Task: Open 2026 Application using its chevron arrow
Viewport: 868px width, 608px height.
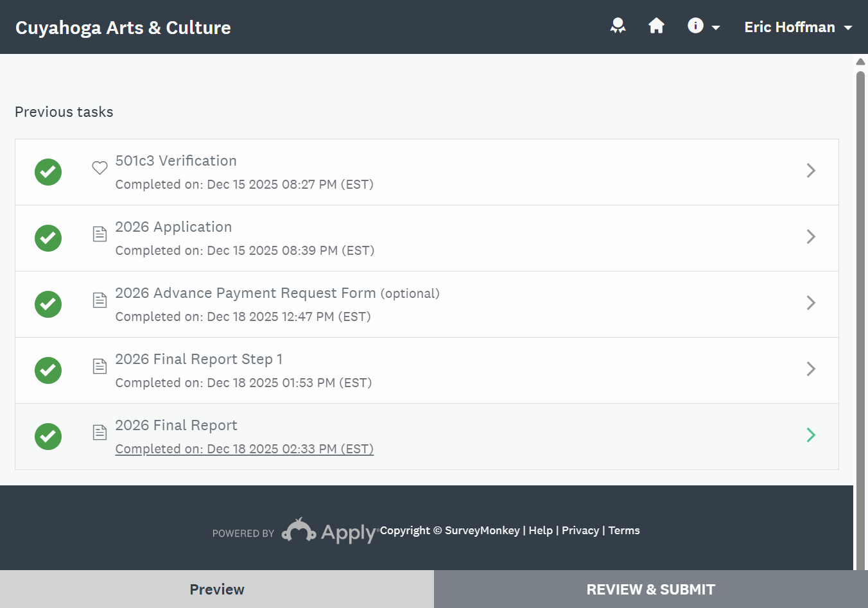Action: (x=811, y=236)
